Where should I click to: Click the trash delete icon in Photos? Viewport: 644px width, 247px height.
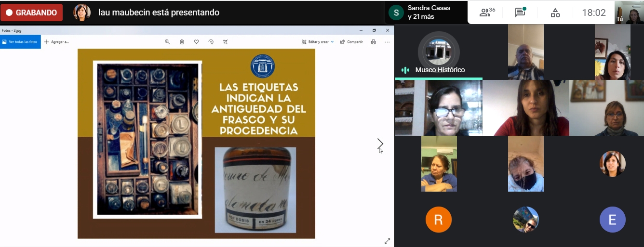pyautogui.click(x=182, y=42)
